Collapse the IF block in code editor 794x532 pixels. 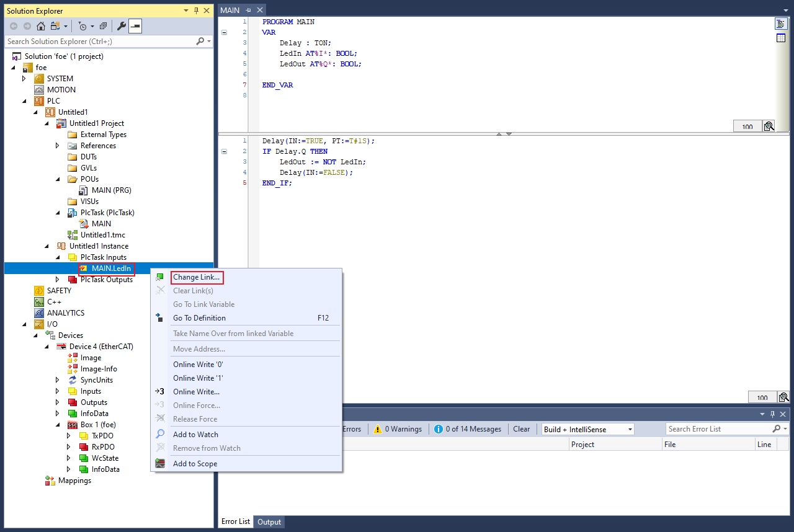coord(224,151)
